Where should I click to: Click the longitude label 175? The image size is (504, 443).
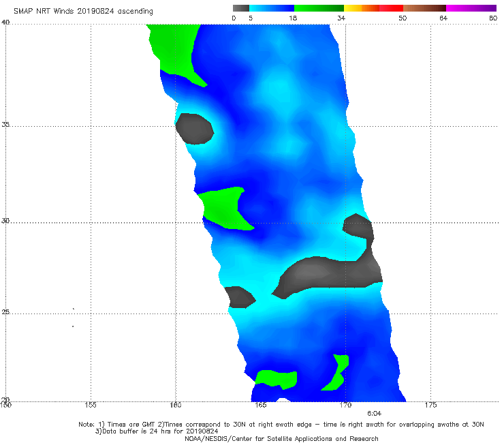click(430, 405)
